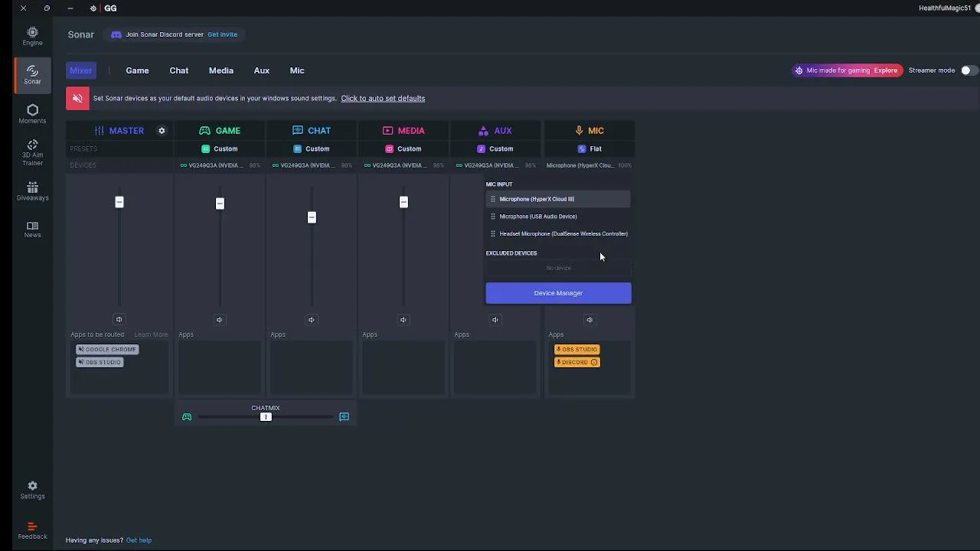Viewport: 980px width, 551px height.
Task: Switch to the Game tab
Action: coord(138,70)
